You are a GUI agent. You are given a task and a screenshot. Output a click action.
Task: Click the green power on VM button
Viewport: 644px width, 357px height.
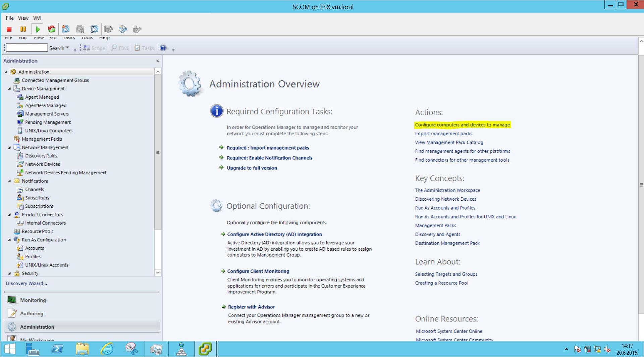click(x=38, y=29)
